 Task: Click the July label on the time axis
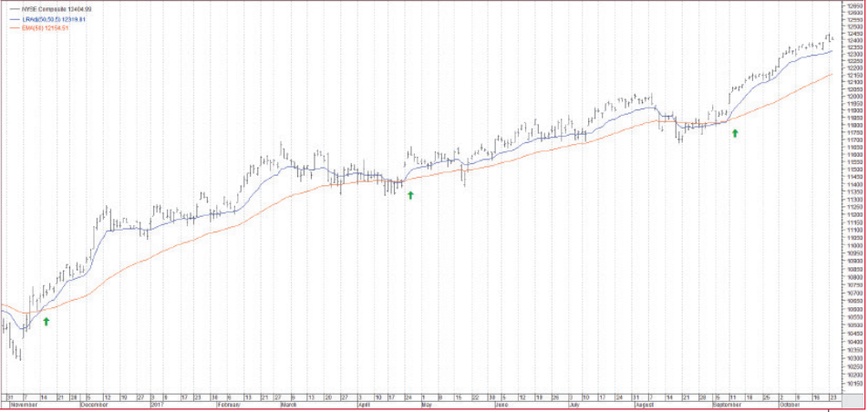574,403
